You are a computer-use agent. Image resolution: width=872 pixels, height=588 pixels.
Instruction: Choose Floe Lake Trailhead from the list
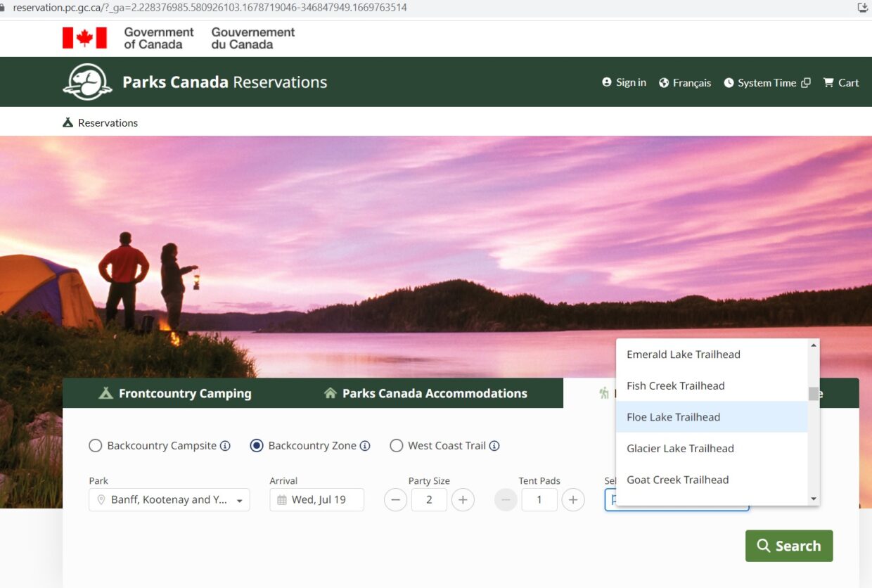[673, 417]
